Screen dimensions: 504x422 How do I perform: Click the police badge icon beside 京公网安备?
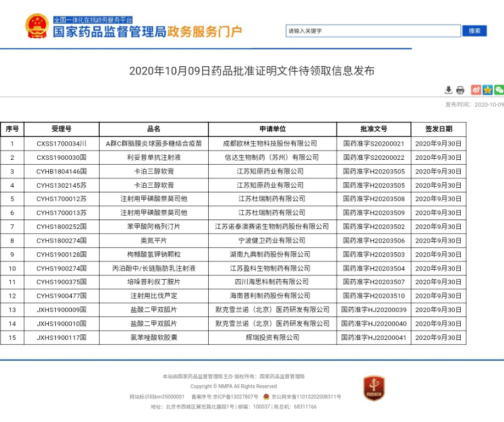(266, 397)
